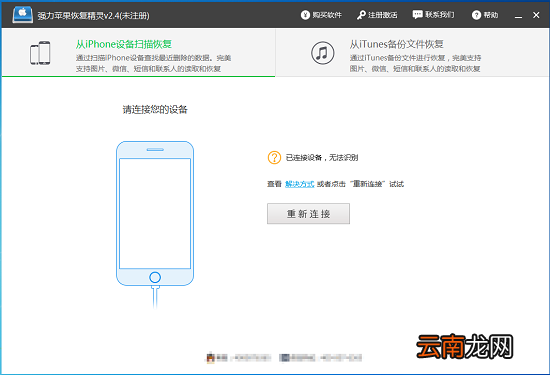Click the app logo icon in title bar
550x375 pixels.
pyautogui.click(x=22, y=15)
